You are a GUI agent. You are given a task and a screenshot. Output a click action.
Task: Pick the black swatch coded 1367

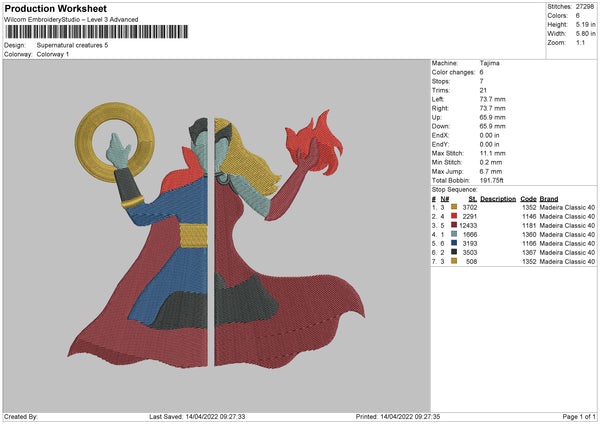coord(455,252)
